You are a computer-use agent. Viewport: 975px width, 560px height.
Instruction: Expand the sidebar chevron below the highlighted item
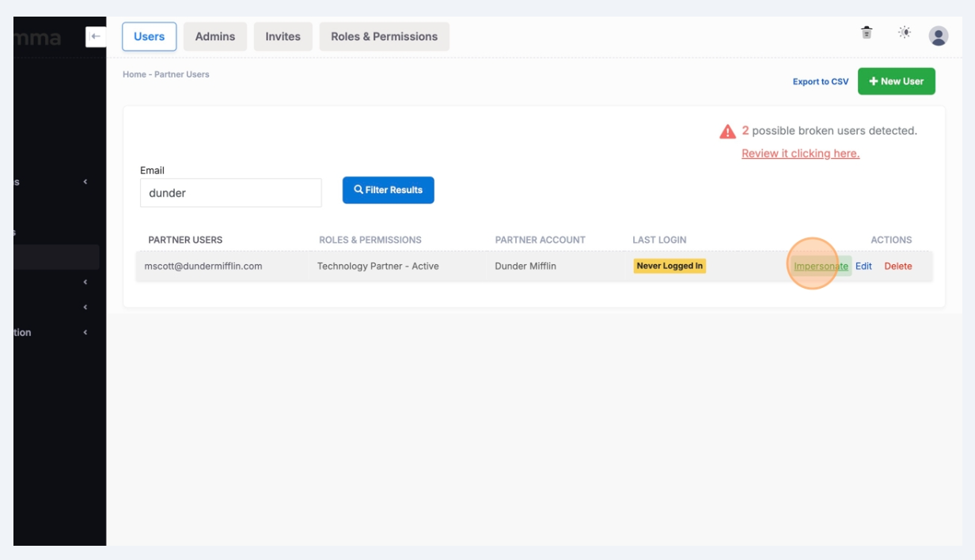click(x=85, y=282)
